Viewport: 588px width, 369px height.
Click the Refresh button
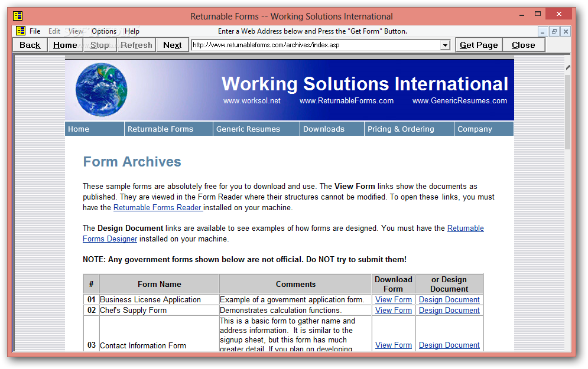click(136, 45)
